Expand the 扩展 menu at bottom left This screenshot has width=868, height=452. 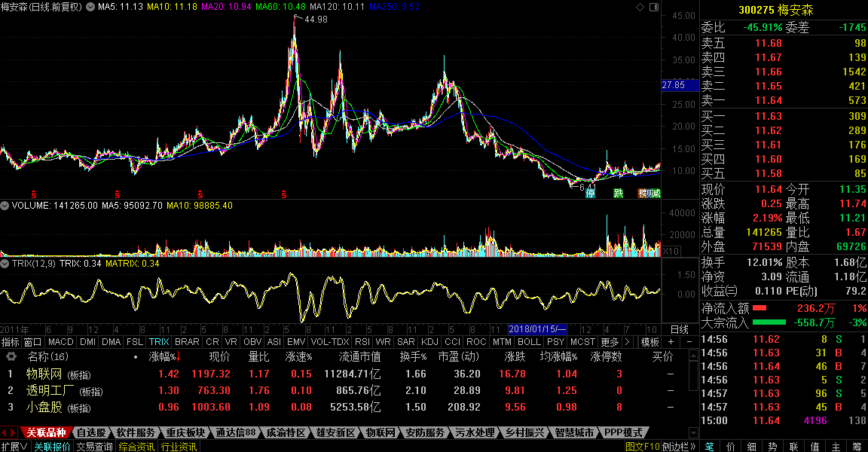[14, 447]
